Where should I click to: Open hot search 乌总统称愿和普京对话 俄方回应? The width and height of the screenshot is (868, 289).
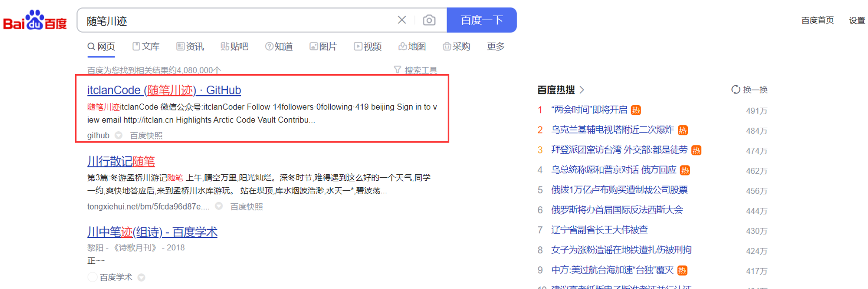pos(614,170)
